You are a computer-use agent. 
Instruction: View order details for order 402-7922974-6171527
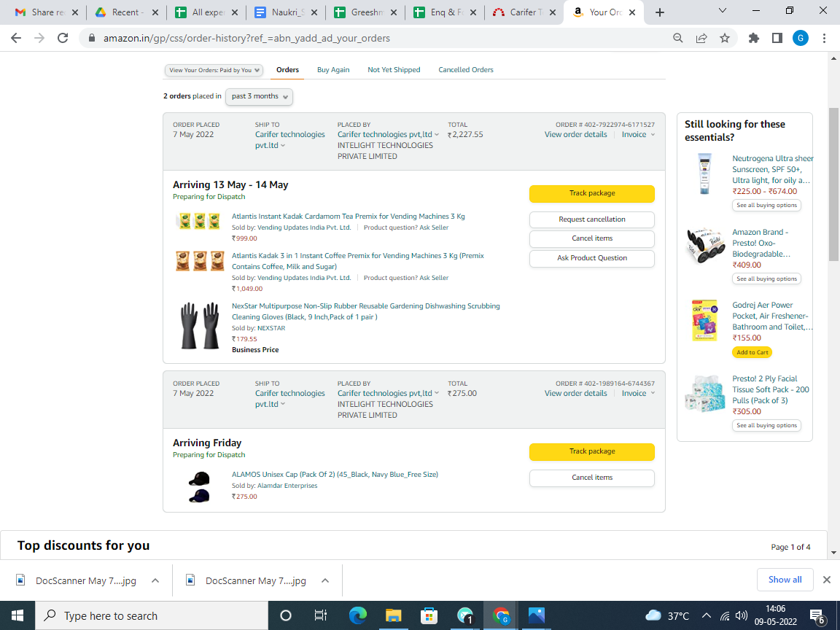(576, 134)
